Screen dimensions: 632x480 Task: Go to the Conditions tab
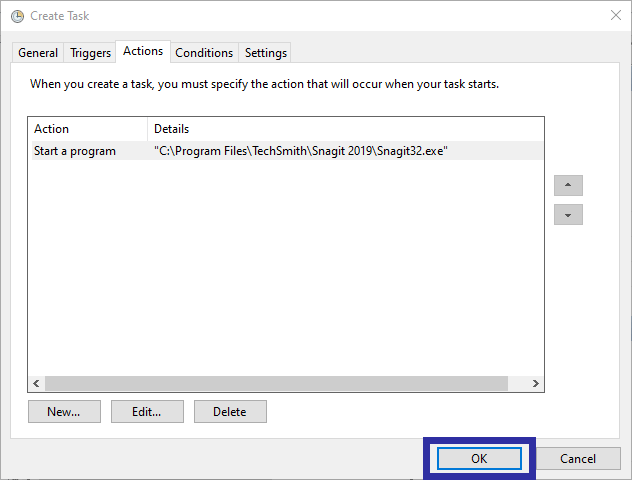(204, 52)
